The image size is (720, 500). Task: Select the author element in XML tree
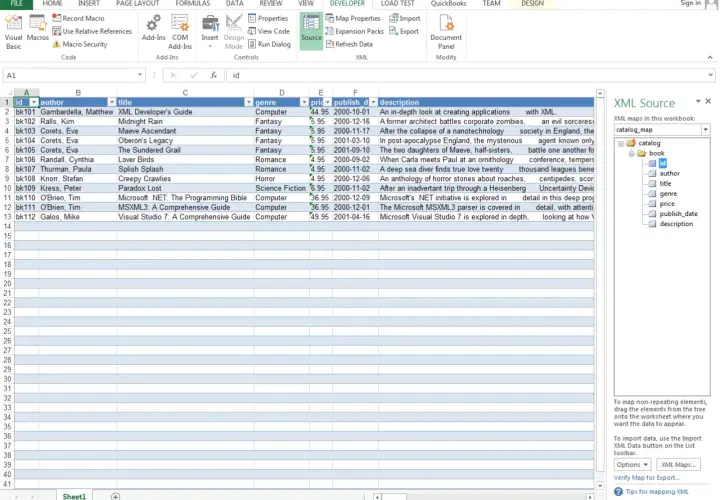pyautogui.click(x=669, y=174)
